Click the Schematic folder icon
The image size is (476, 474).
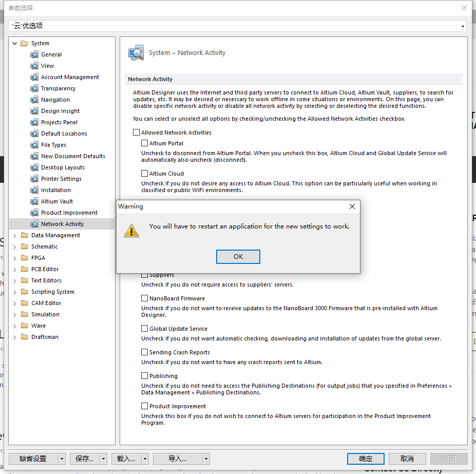coord(24,247)
